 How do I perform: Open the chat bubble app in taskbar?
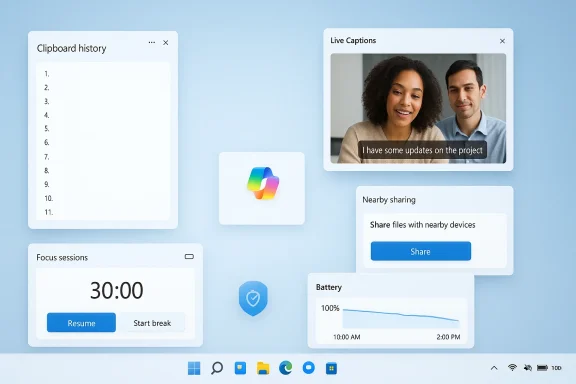tap(309, 368)
